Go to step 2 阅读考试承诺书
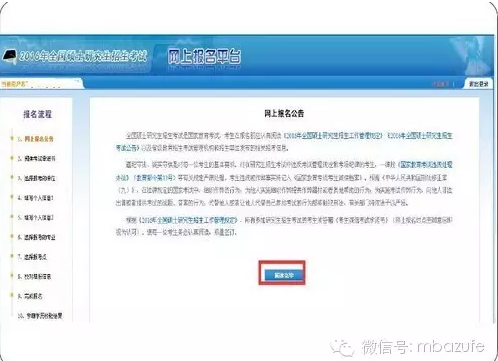The image size is (498, 361). point(37,159)
